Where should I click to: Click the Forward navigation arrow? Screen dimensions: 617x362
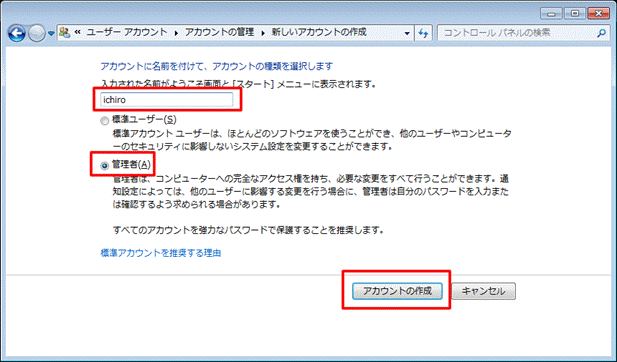[37, 33]
